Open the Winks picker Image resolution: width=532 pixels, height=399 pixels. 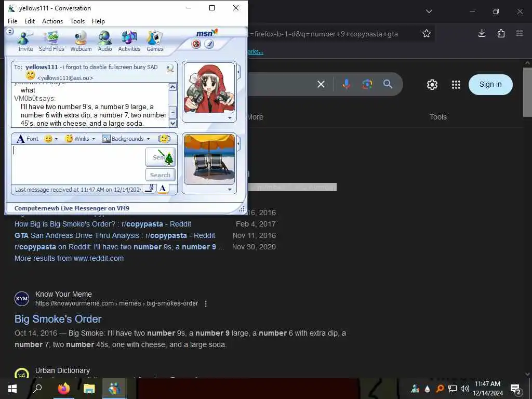[x=77, y=139]
